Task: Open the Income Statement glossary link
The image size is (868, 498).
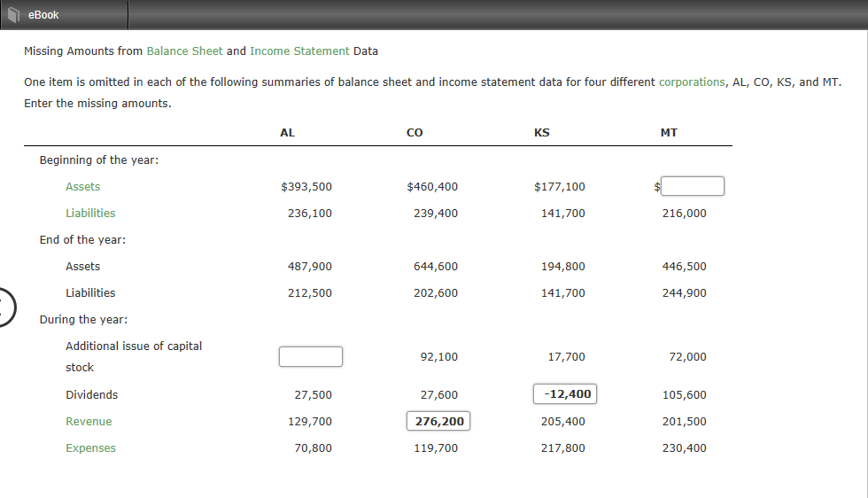Action: pos(299,51)
